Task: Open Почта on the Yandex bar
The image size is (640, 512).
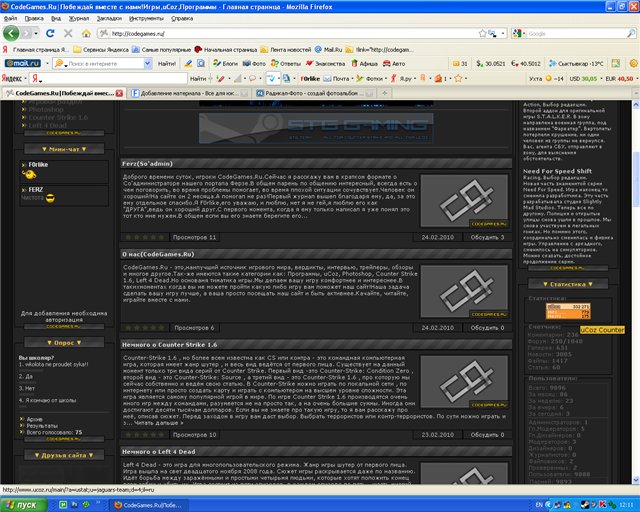Action: pos(337,78)
